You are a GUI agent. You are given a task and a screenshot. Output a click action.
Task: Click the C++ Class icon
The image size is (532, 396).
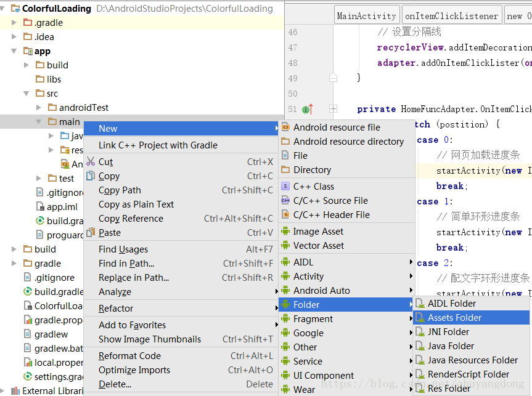[x=285, y=186]
